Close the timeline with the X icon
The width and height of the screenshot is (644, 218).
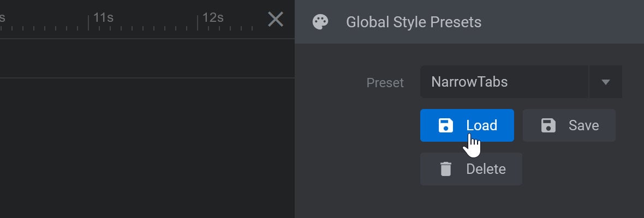(276, 19)
